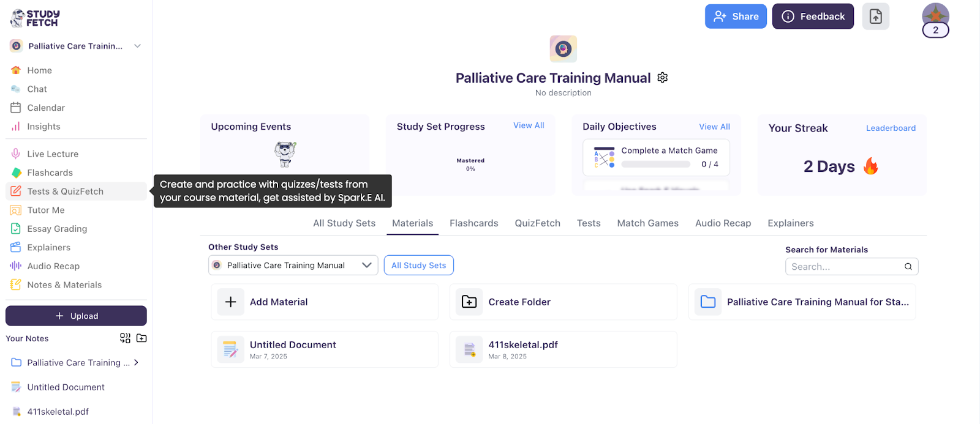
Task: Click the Match Game progress bar
Action: (x=656, y=165)
